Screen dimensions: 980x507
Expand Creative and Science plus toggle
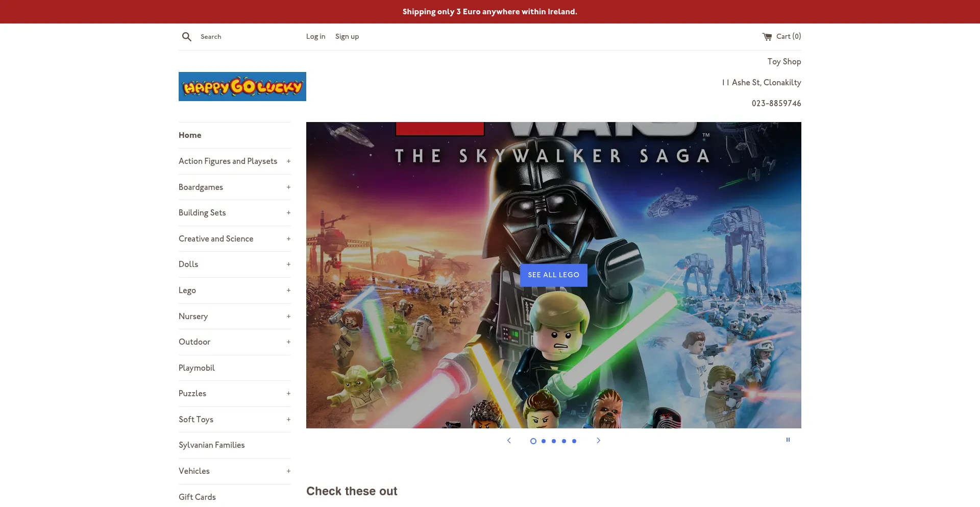pos(288,239)
